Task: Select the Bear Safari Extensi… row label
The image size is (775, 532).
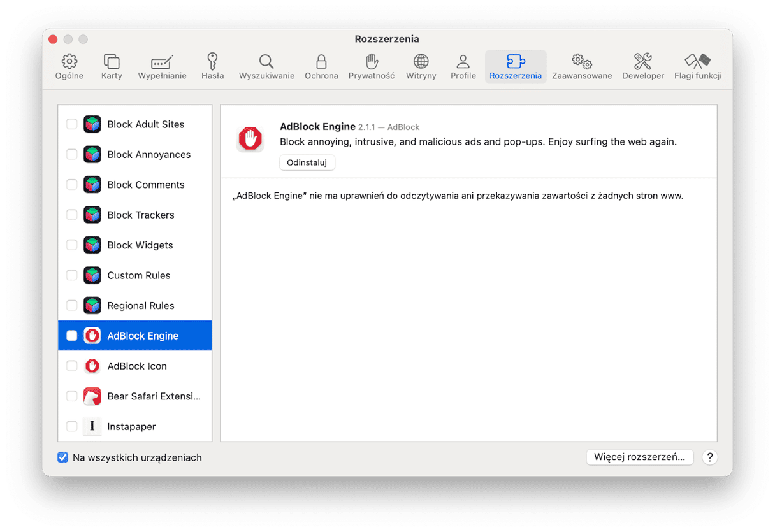Action: click(x=154, y=396)
